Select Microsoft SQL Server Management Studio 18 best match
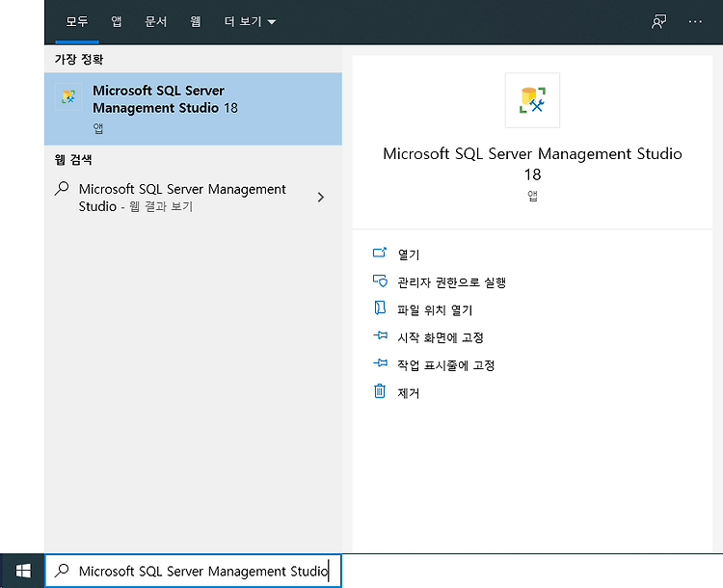 193,109
